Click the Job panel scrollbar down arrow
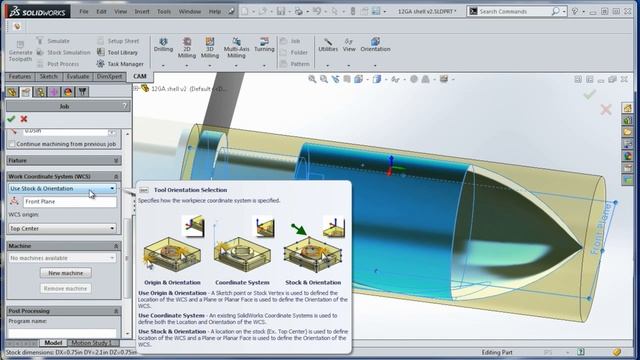 [127, 334]
